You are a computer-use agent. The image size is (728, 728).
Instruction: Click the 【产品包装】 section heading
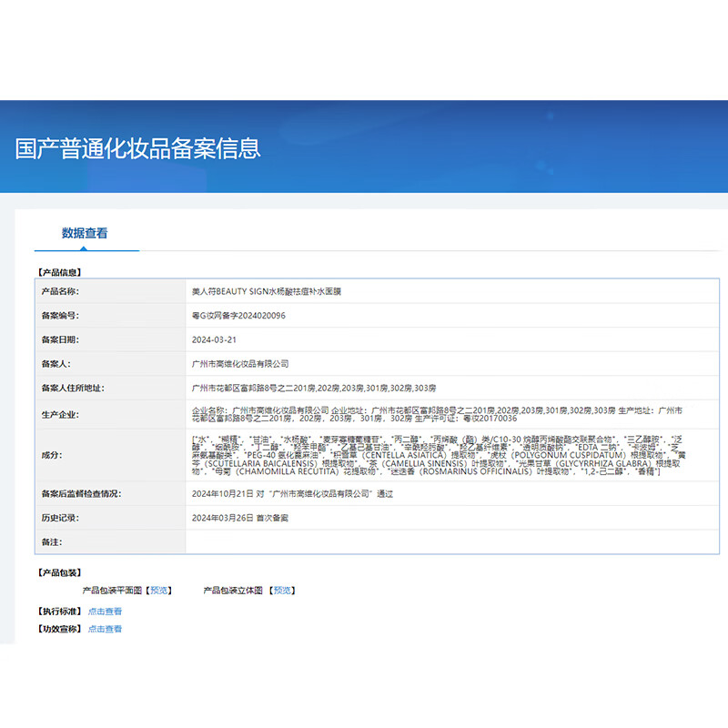pos(57,571)
